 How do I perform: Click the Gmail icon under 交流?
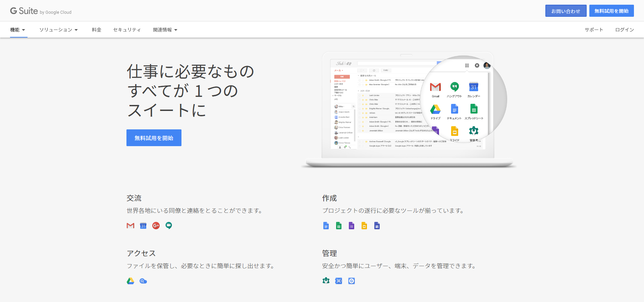(x=130, y=226)
